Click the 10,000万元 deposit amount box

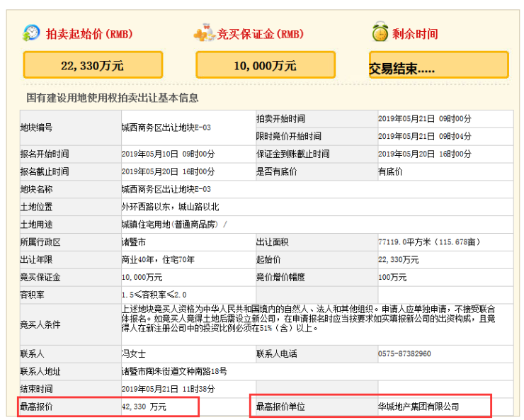click(265, 65)
